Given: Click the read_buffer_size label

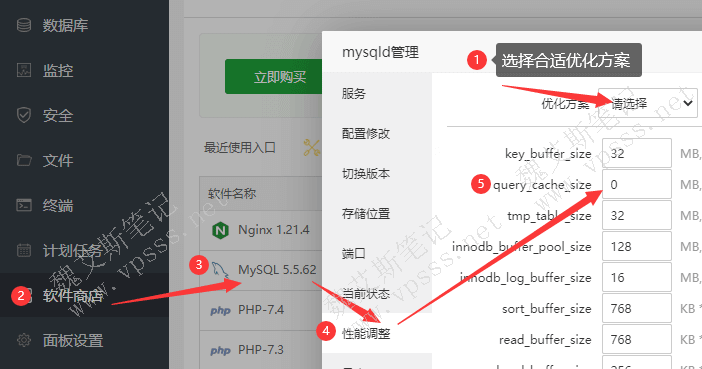Looking at the screenshot, I should (x=545, y=339).
